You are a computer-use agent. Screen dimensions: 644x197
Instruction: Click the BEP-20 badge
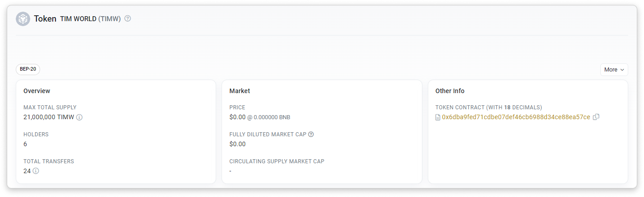[x=28, y=69]
